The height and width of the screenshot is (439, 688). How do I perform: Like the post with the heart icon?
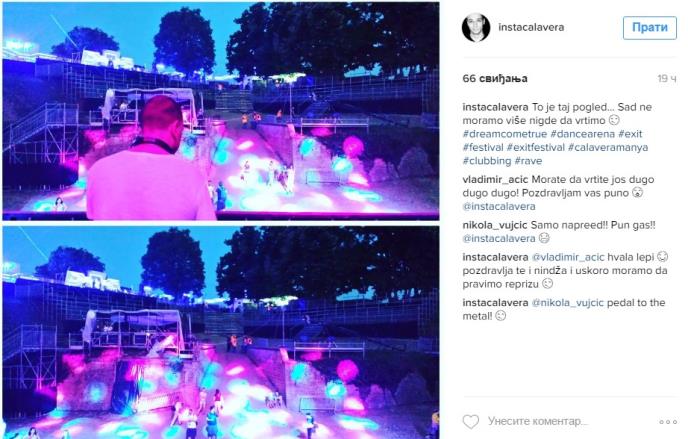tap(471, 422)
